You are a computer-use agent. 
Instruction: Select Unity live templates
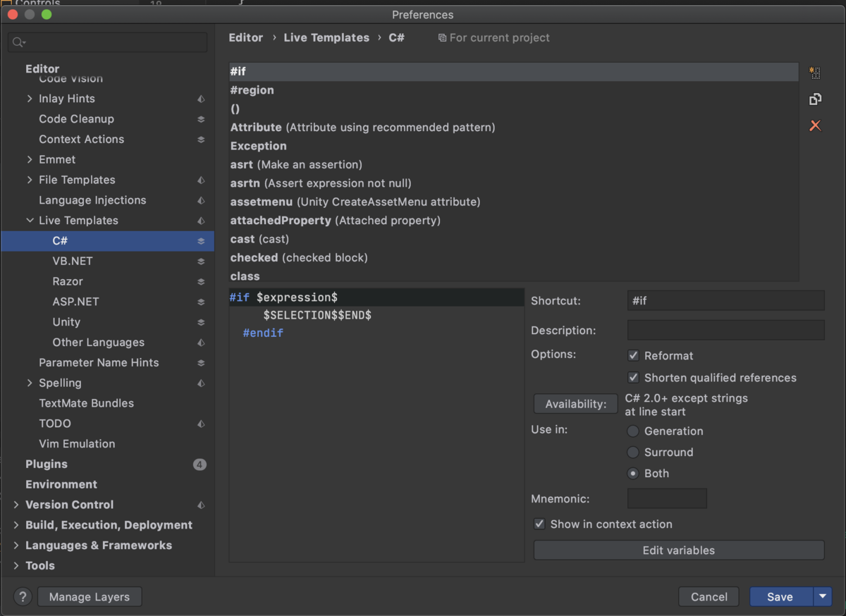[66, 322]
